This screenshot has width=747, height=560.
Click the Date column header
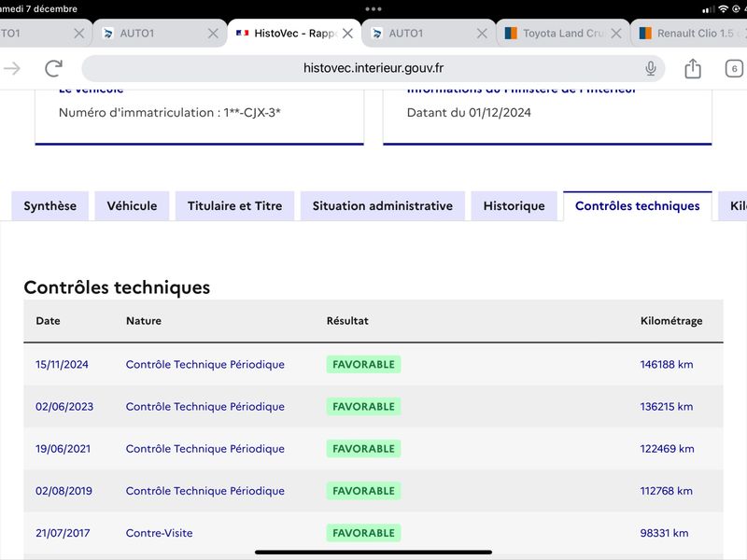(49, 321)
